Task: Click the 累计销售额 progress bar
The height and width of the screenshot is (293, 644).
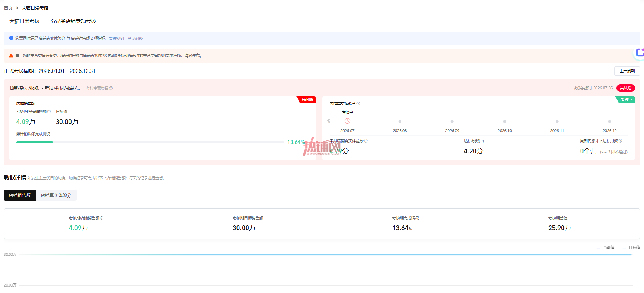Action: (150, 142)
